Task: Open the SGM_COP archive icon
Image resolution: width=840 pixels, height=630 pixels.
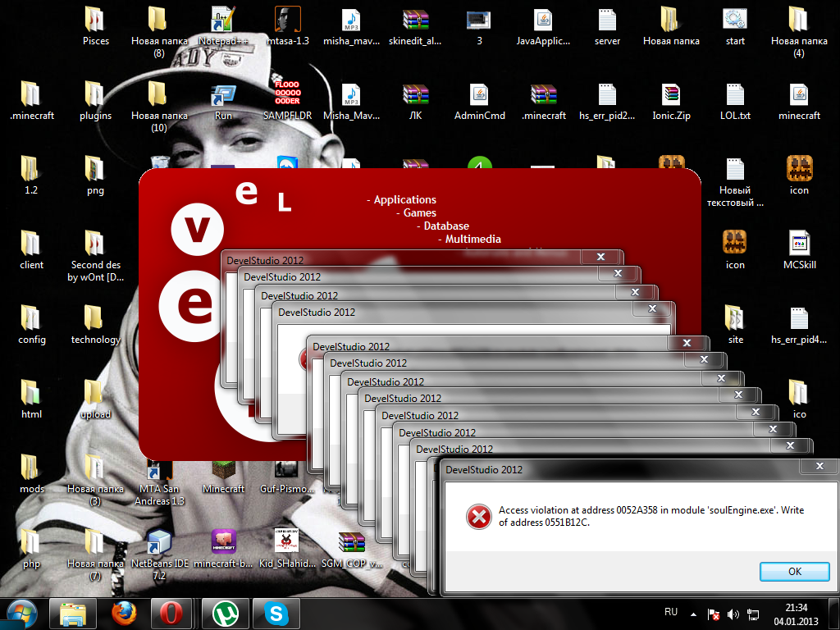Action: click(x=351, y=548)
